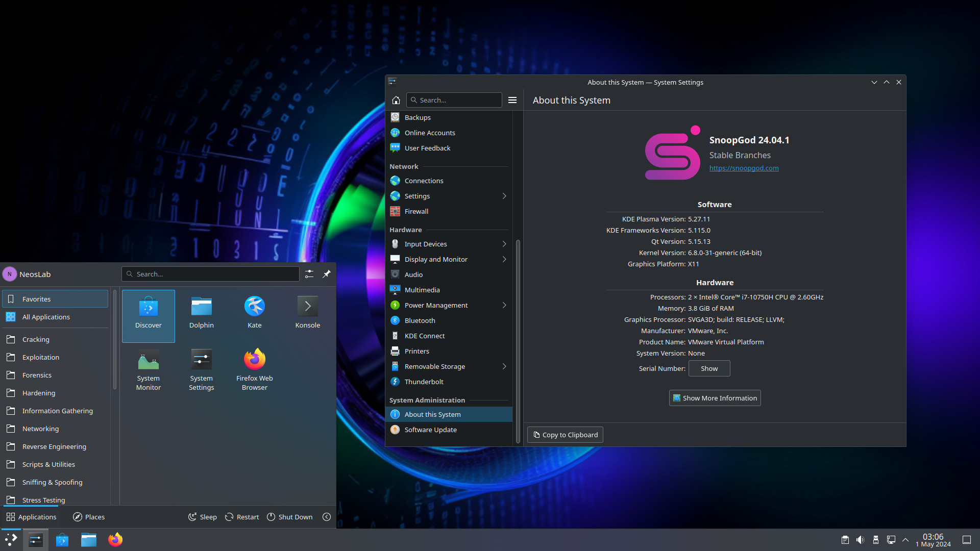Select All Applications category
This screenshot has width=980, height=551.
point(55,317)
